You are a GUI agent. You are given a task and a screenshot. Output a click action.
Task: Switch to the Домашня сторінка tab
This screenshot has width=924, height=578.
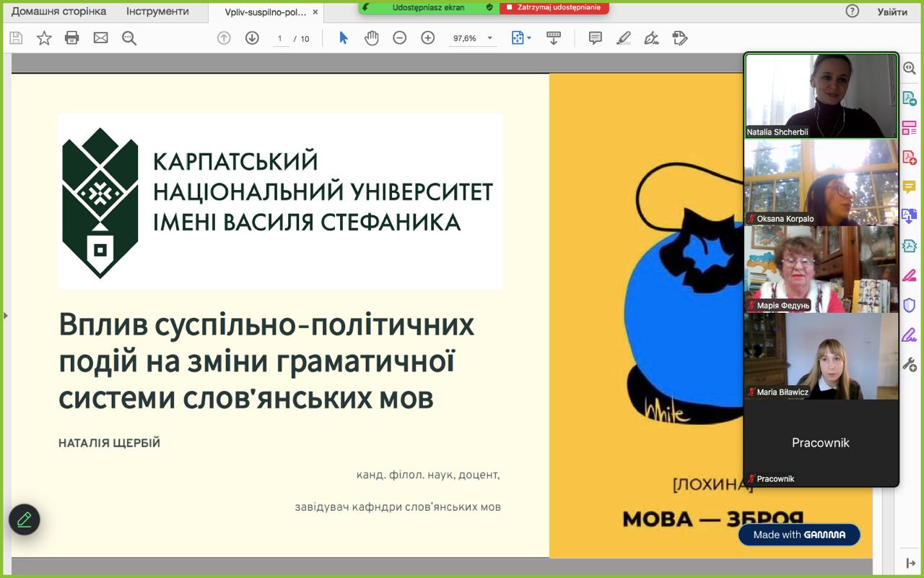pos(58,12)
